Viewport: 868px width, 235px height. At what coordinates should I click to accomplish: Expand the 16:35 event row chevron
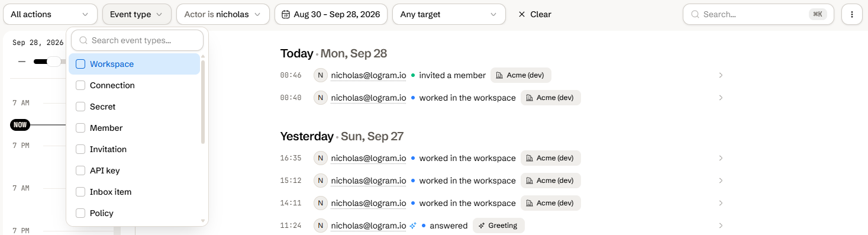[721, 158]
